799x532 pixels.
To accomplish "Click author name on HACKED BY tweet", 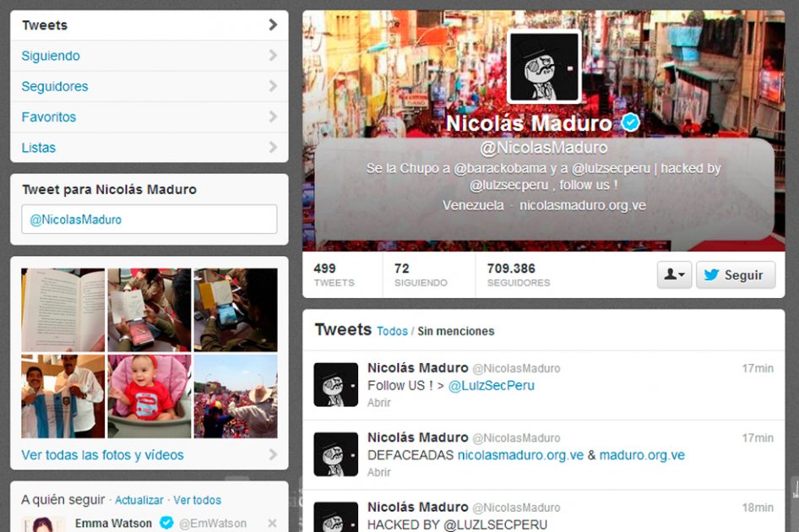I will tap(418, 507).
